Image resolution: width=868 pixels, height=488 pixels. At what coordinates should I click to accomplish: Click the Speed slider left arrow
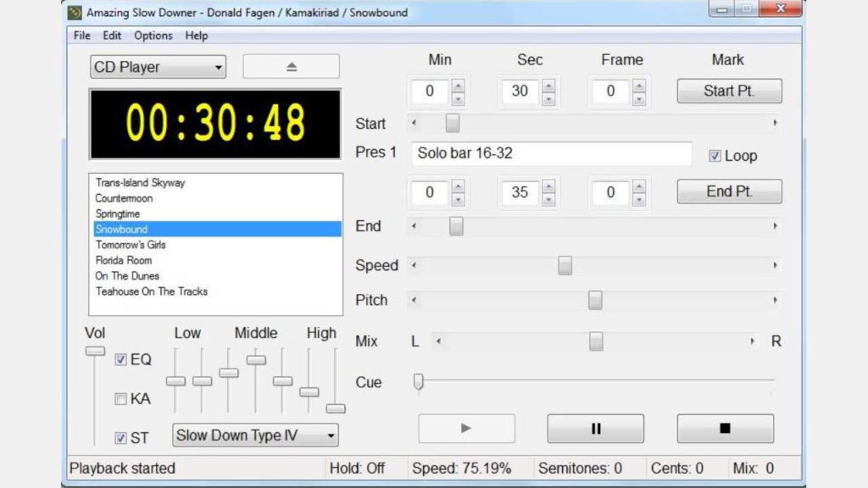click(414, 265)
